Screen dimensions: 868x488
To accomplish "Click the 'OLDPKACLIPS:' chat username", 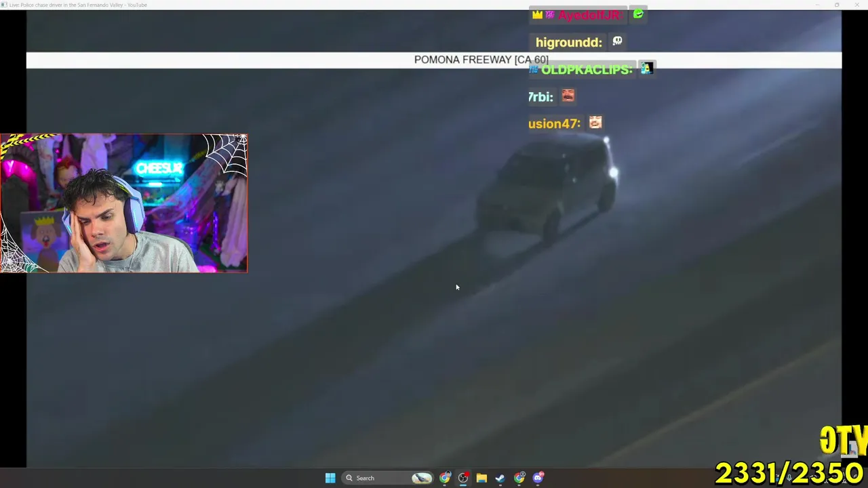I will click(x=587, y=69).
